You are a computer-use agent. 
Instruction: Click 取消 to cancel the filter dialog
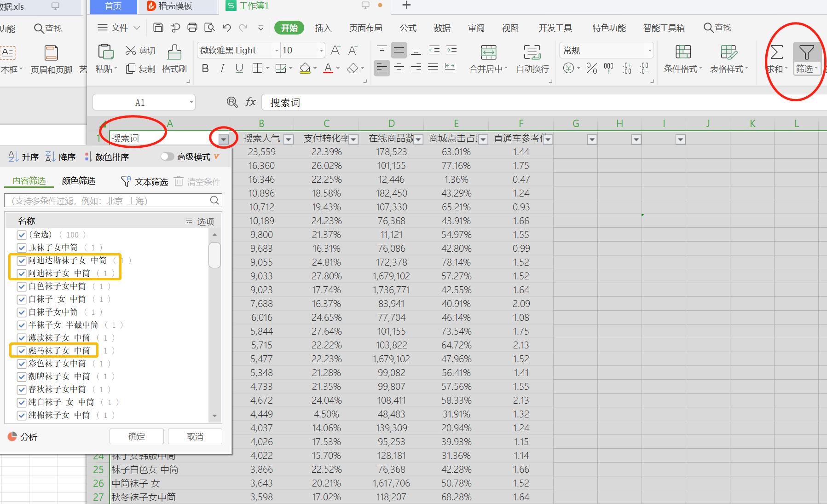(195, 436)
